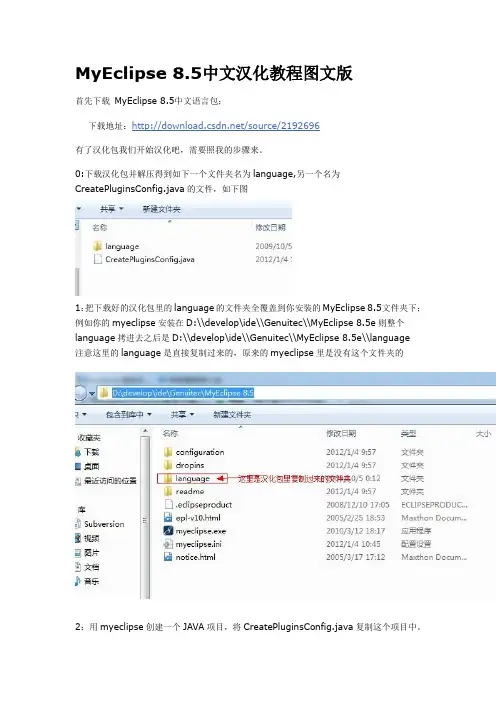The image size is (496, 702).
Task: Select the dropins folder icon
Action: coord(168,465)
